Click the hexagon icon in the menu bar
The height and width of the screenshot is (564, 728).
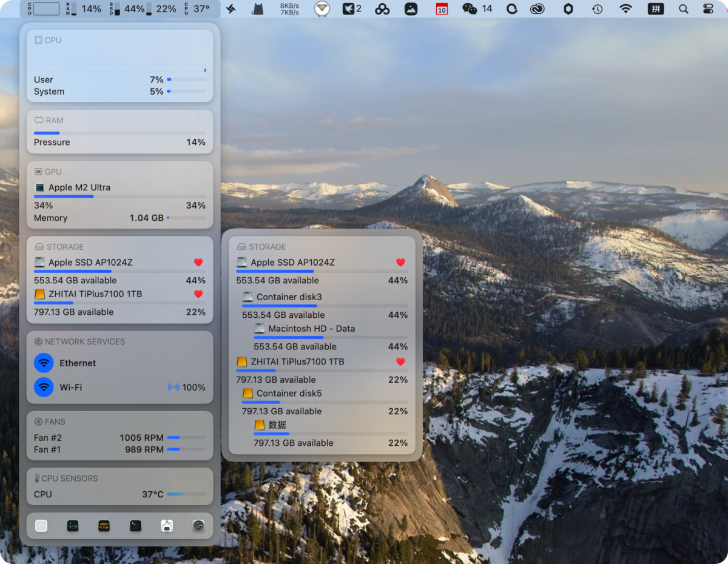tap(568, 9)
